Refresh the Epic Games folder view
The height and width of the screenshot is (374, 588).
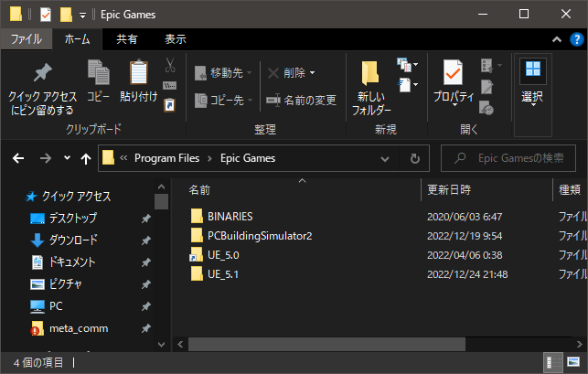point(415,159)
